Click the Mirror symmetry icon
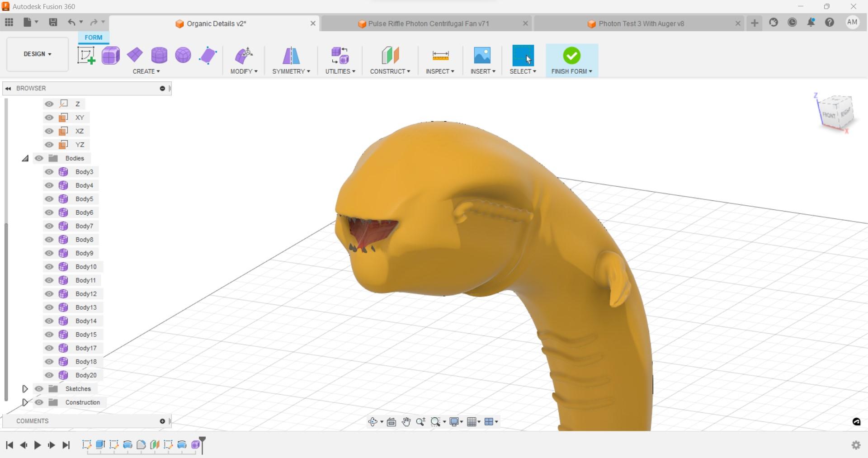The width and height of the screenshot is (868, 458). tap(291, 55)
